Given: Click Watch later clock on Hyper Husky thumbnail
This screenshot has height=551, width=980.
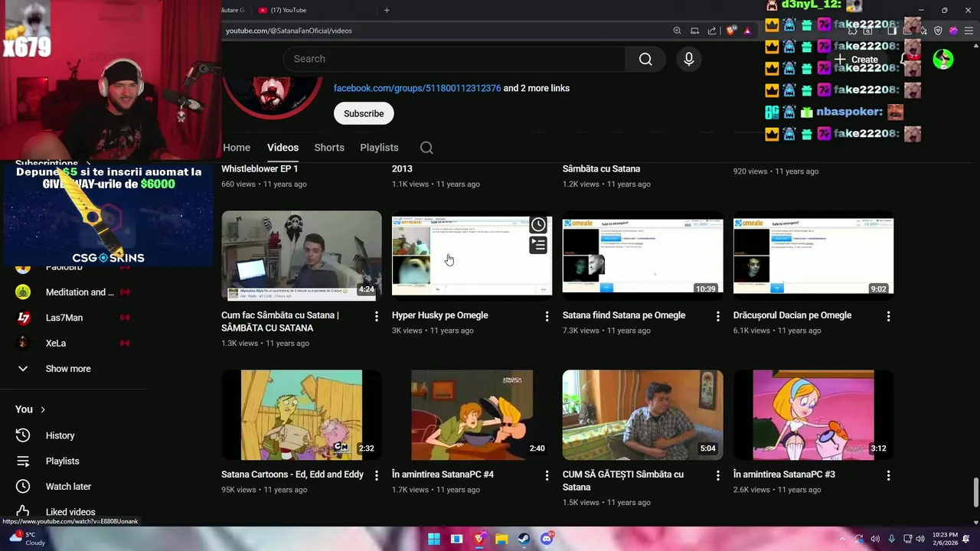Looking at the screenshot, I should (538, 224).
